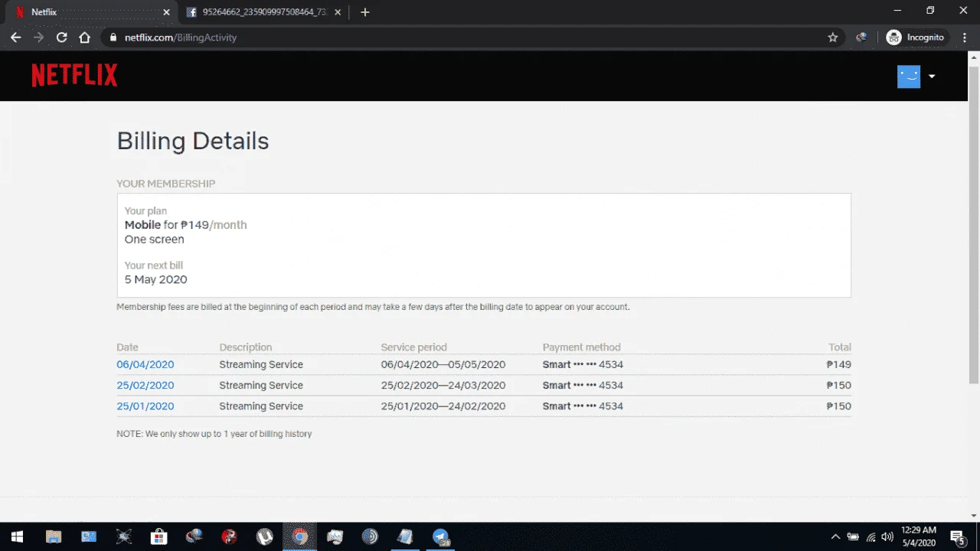Open the notification Action Center
The width and height of the screenshot is (980, 551).
(959, 536)
